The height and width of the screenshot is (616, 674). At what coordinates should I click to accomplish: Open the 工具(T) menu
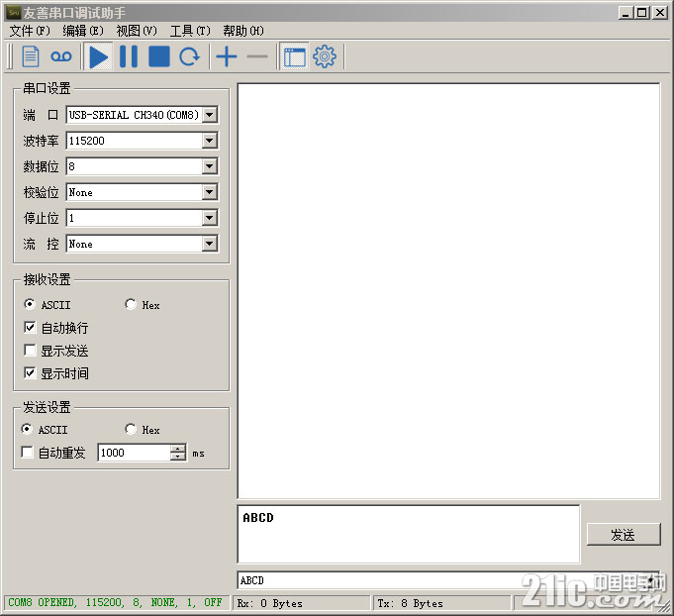189,31
